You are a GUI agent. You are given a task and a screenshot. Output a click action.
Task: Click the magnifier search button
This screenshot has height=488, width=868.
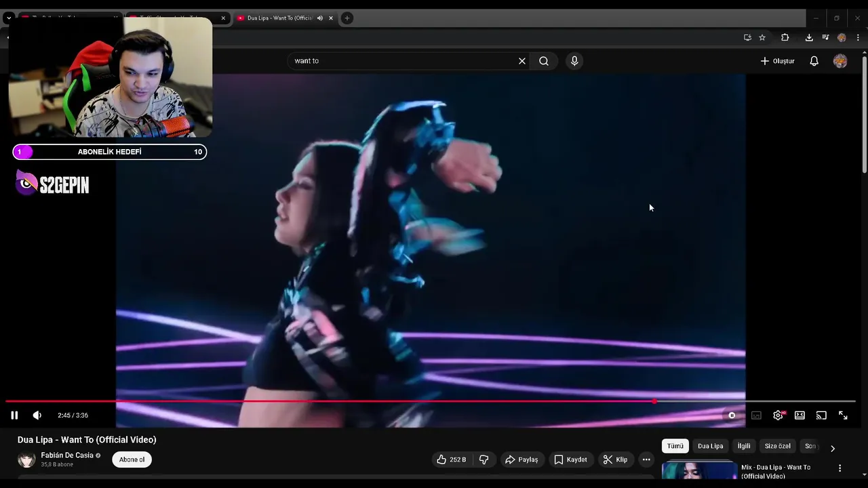click(x=544, y=61)
